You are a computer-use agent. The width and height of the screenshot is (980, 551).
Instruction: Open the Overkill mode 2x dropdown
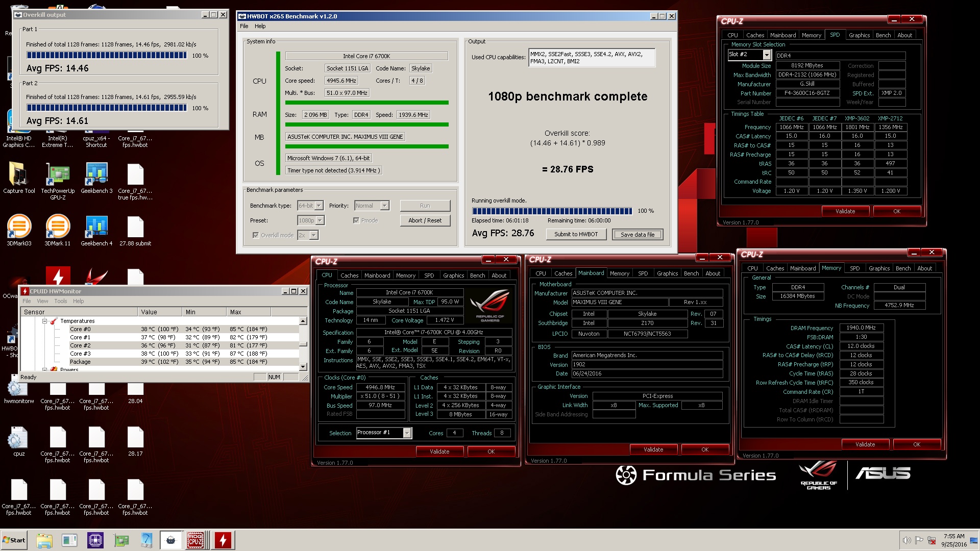[x=313, y=235]
